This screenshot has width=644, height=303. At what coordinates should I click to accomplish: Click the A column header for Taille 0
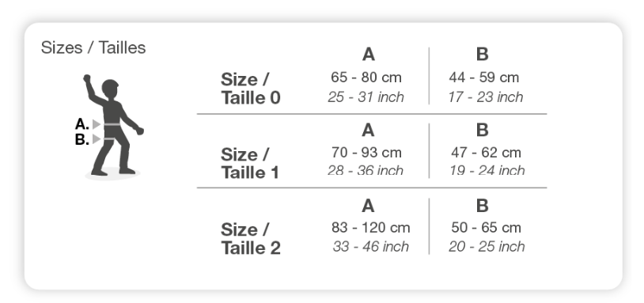(369, 55)
